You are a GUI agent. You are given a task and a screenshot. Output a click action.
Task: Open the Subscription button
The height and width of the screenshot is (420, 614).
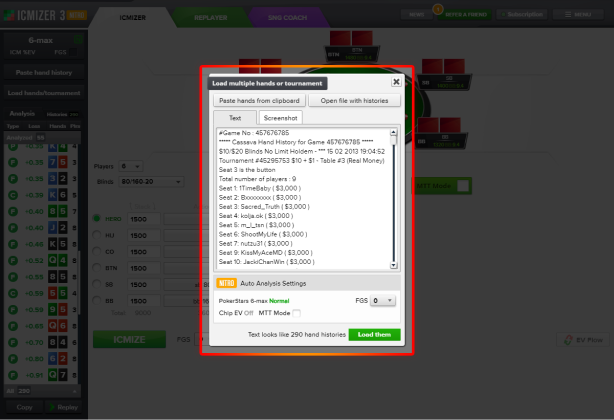pyautogui.click(x=522, y=14)
